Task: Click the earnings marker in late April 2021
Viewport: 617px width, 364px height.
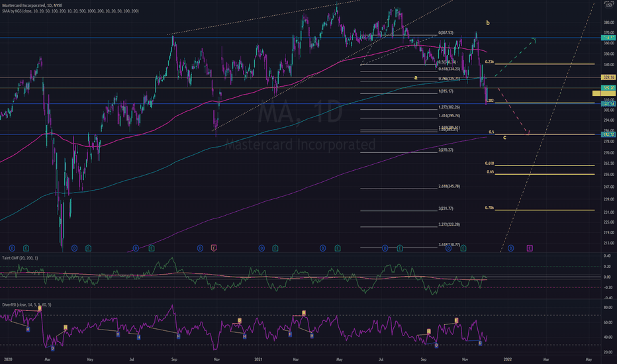Action: (338, 248)
